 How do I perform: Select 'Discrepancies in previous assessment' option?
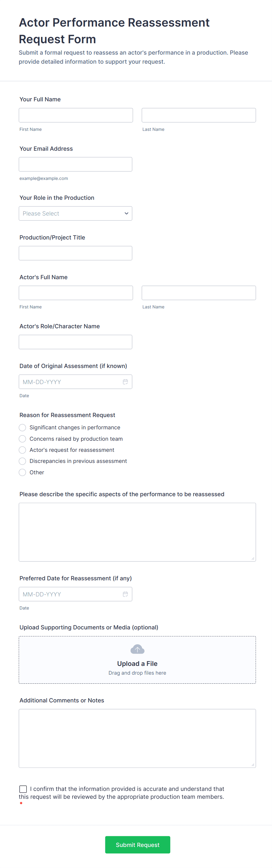[x=23, y=461]
